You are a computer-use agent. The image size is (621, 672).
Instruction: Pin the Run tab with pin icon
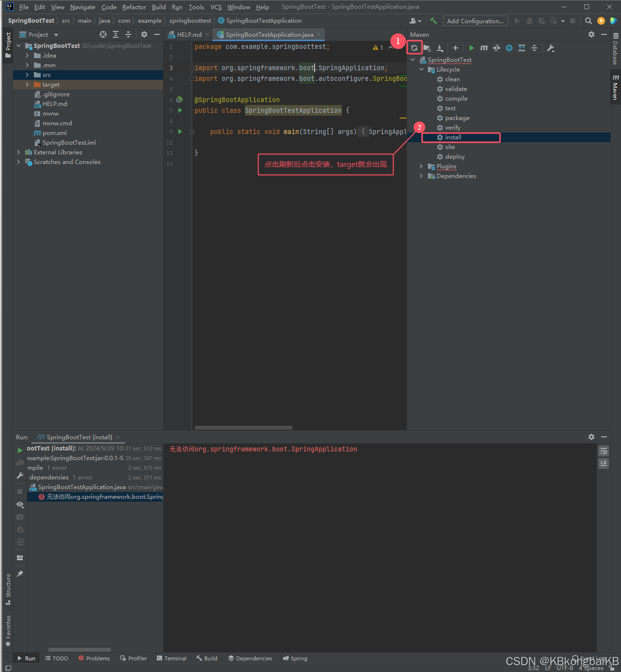[20, 574]
